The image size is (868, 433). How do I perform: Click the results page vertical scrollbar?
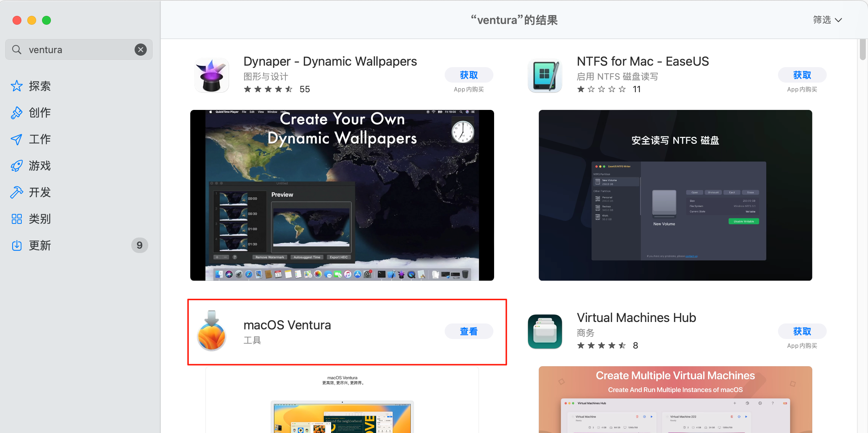[x=862, y=49]
